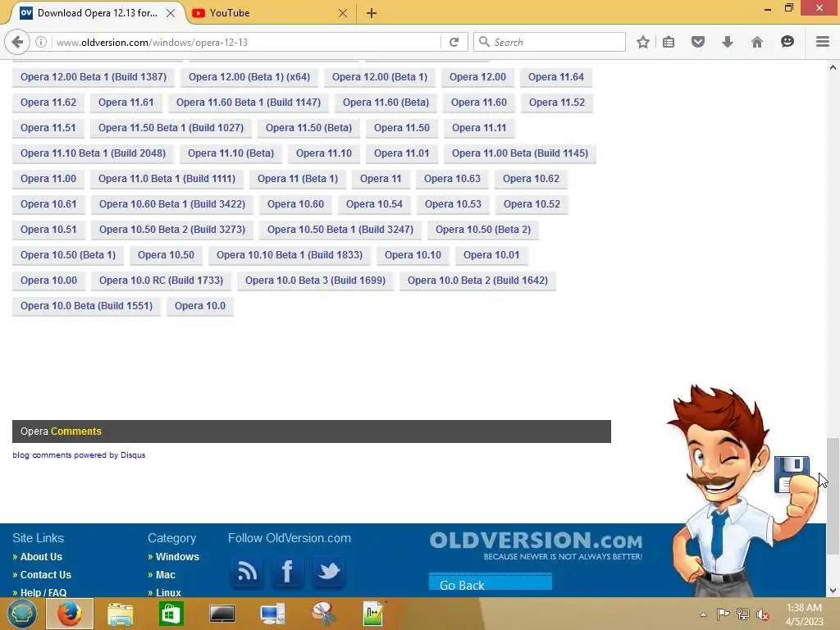Open Opera 12.00 Beta 1 (Build 1387)
Image resolution: width=840 pixels, height=630 pixels.
pyautogui.click(x=94, y=77)
